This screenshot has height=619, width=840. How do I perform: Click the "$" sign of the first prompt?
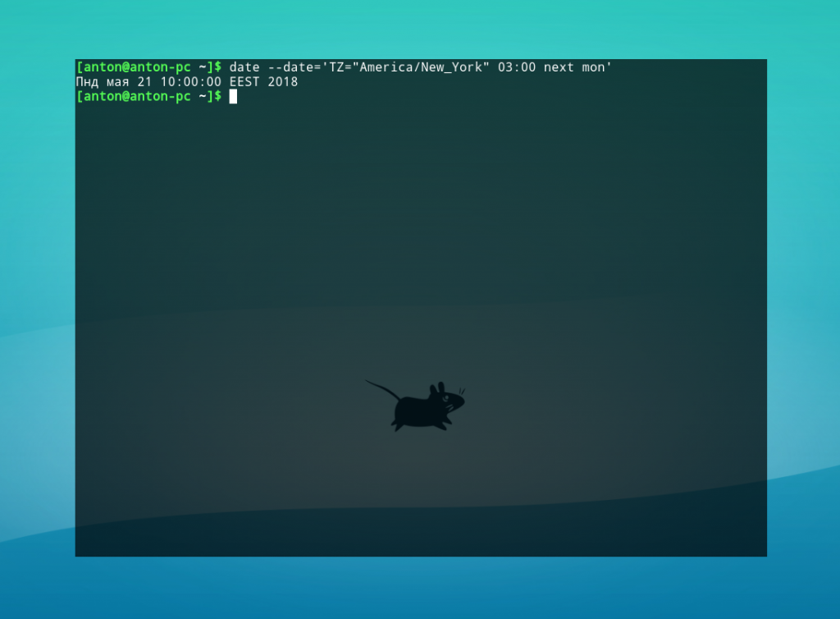point(218,67)
